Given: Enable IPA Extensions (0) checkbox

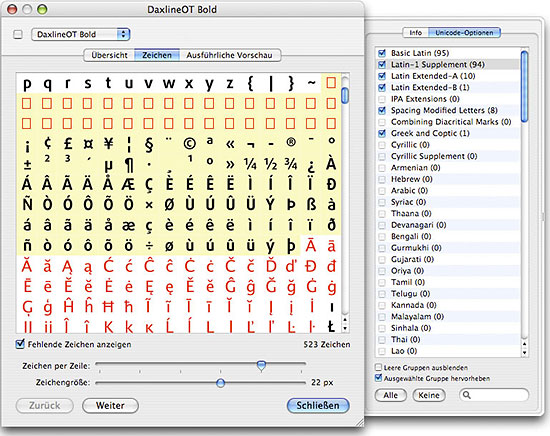Looking at the screenshot, I should point(382,99).
